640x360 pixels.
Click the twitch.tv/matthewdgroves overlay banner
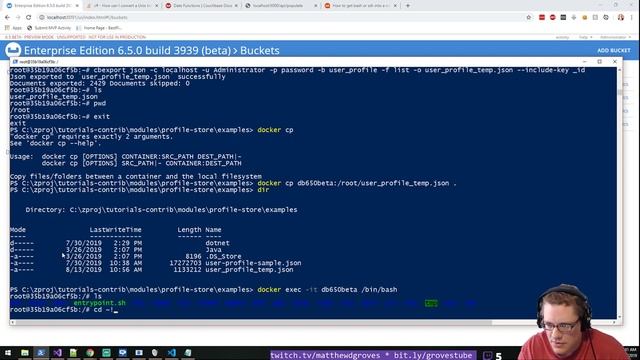373,355
